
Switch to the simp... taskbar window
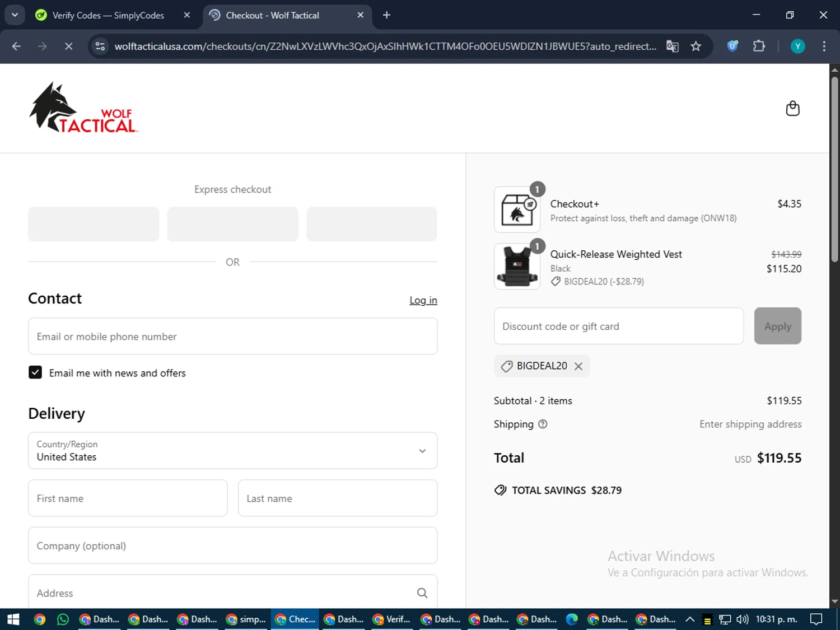(x=246, y=619)
